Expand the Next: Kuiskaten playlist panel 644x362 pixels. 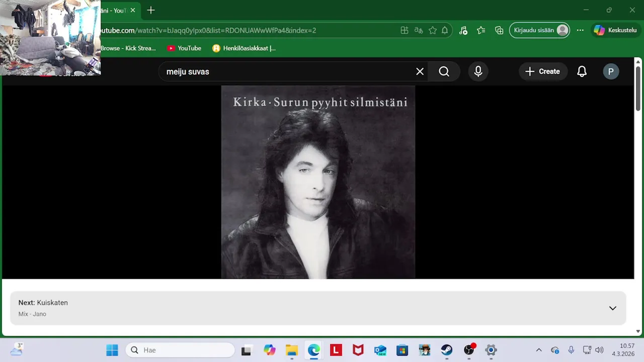pos(612,308)
